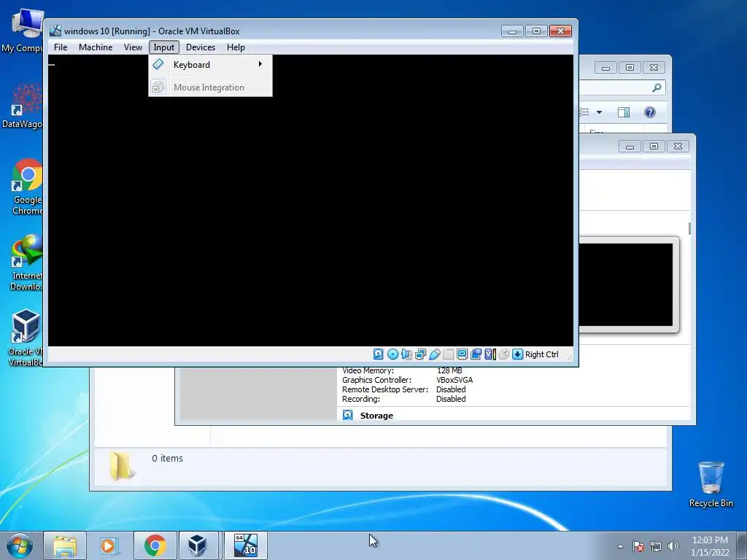This screenshot has width=747, height=560.
Task: Click the disabled Mouse Integration entry
Action: pyautogui.click(x=211, y=87)
